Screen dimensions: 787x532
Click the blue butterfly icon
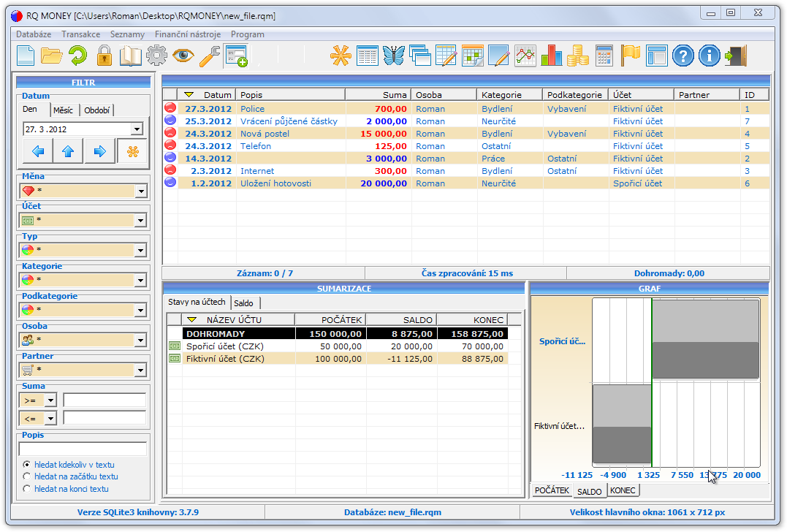click(x=393, y=56)
